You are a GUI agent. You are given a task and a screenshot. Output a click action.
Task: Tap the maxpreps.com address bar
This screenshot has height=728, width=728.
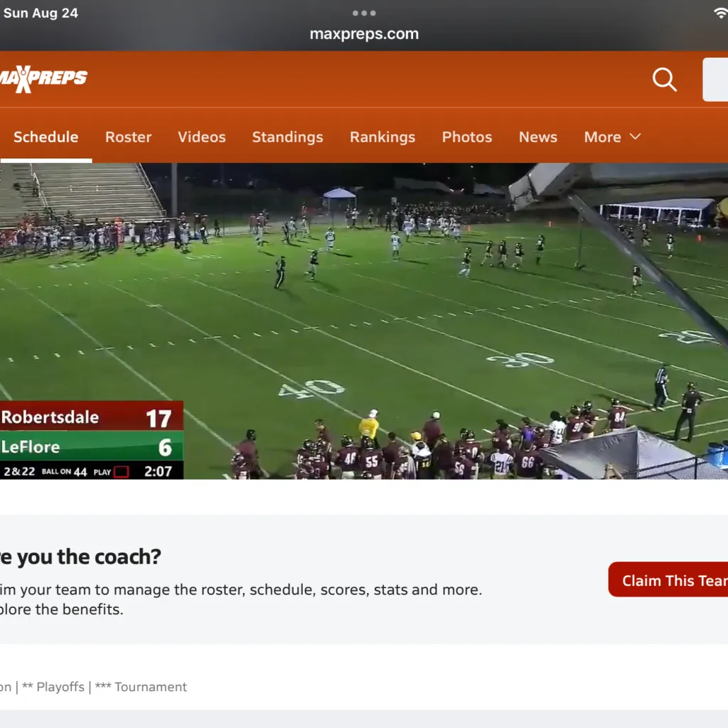364,34
